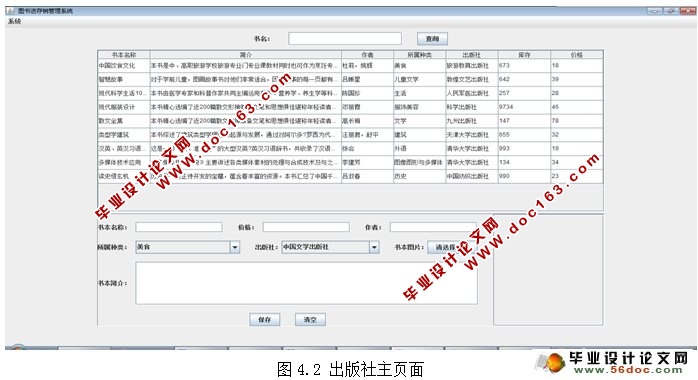Focus the 作者 input field in form
Viewport: 698px width, 380px height.
(433, 227)
